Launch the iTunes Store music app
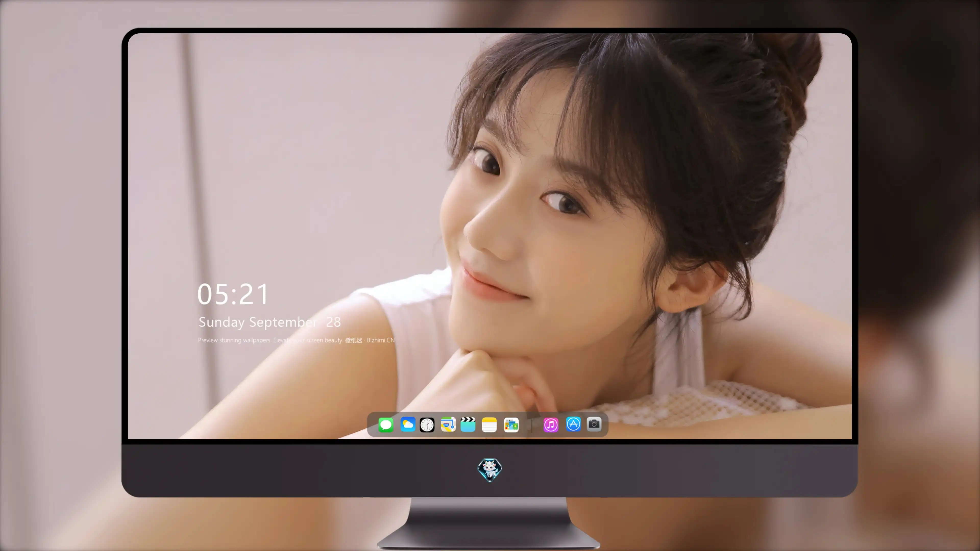This screenshot has height=551, width=980. [x=551, y=425]
